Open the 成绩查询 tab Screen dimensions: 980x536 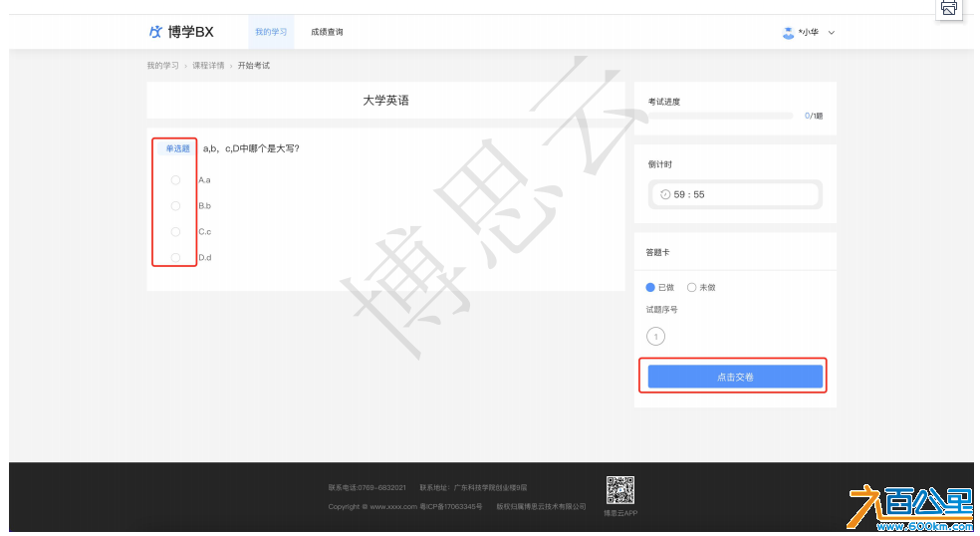pyautogui.click(x=327, y=32)
